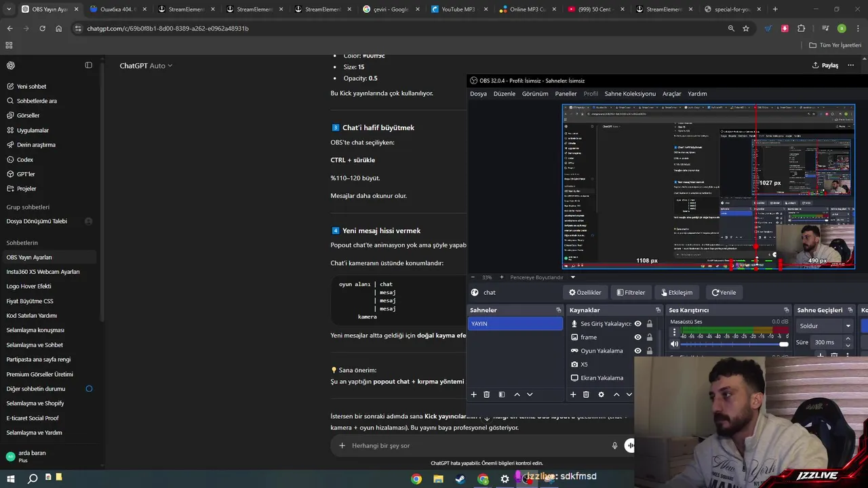
Task: Zoom in the OBS preview with plus
Action: 502,277
